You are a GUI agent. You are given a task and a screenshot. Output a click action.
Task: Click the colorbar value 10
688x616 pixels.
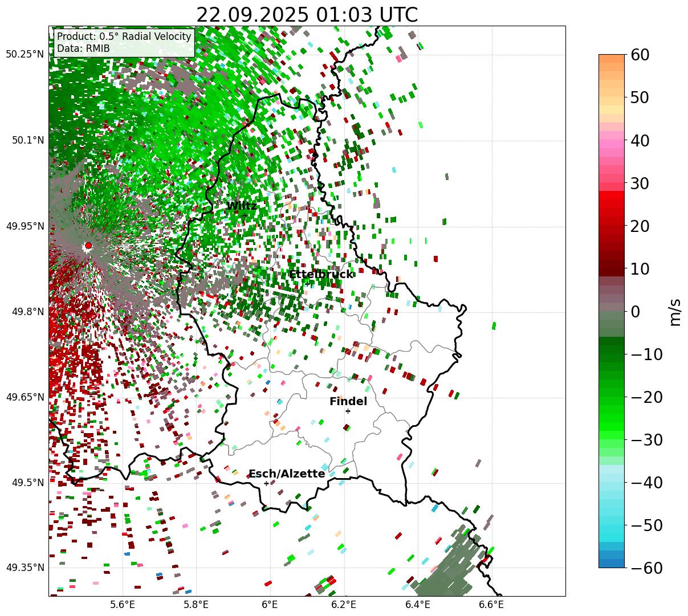pos(640,268)
